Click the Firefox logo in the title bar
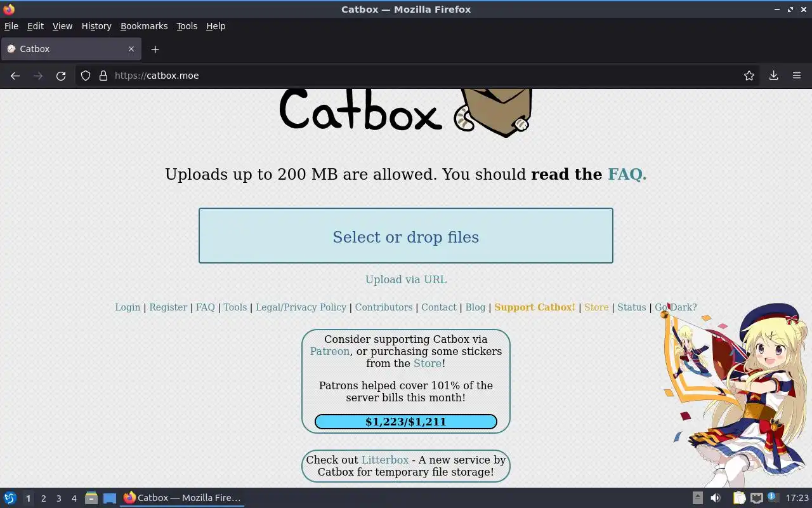The image size is (812, 508). [x=9, y=9]
